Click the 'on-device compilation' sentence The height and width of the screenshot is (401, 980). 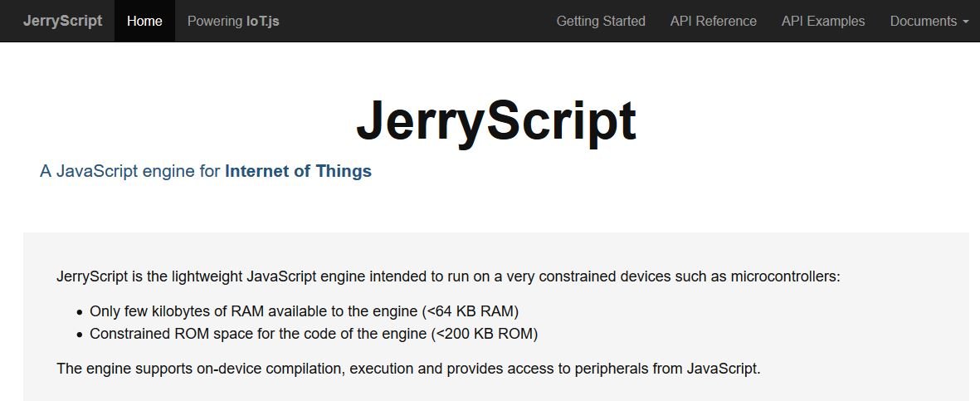409,368
